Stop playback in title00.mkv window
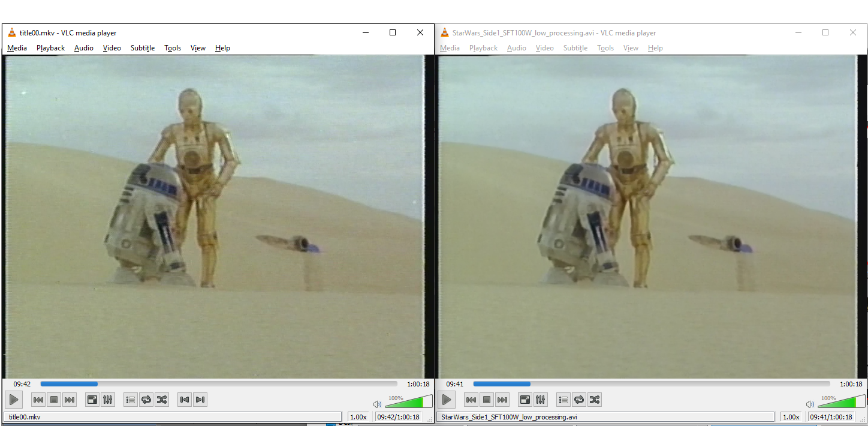868x426 pixels. point(54,400)
